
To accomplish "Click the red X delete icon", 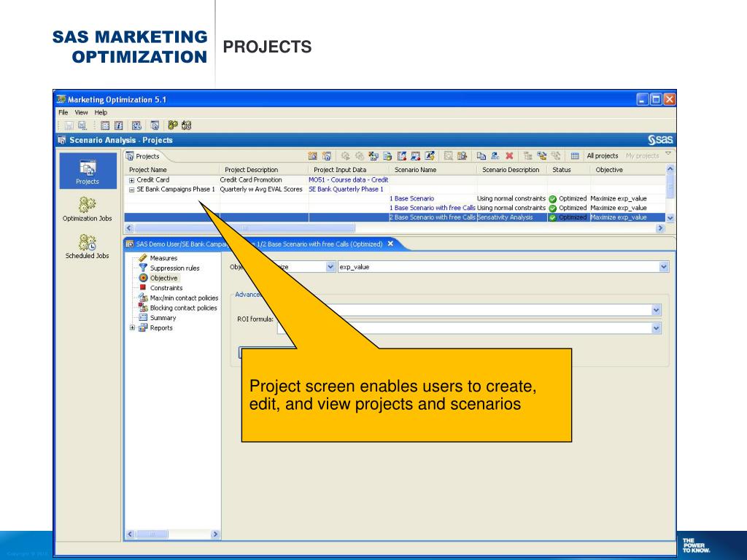I will (x=509, y=156).
